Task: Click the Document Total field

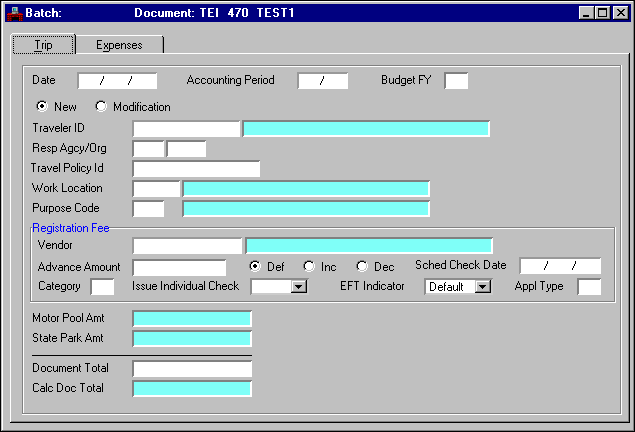Action: tap(192, 369)
